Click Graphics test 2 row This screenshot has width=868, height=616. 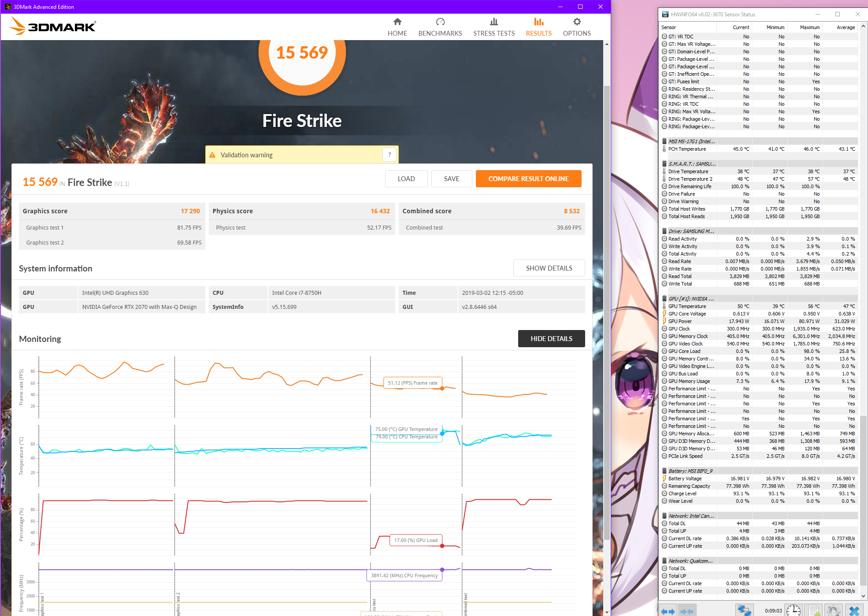[112, 242]
